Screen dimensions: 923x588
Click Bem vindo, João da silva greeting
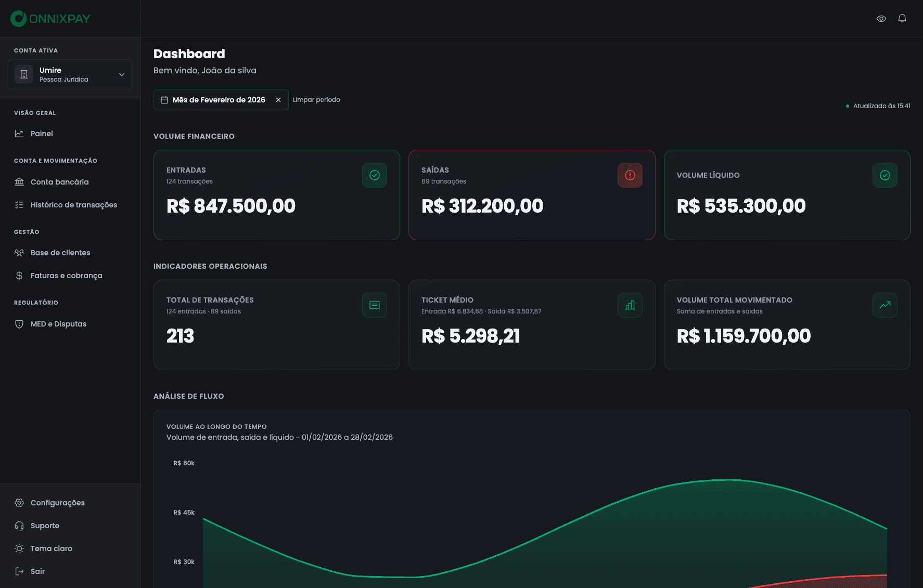[x=205, y=71]
